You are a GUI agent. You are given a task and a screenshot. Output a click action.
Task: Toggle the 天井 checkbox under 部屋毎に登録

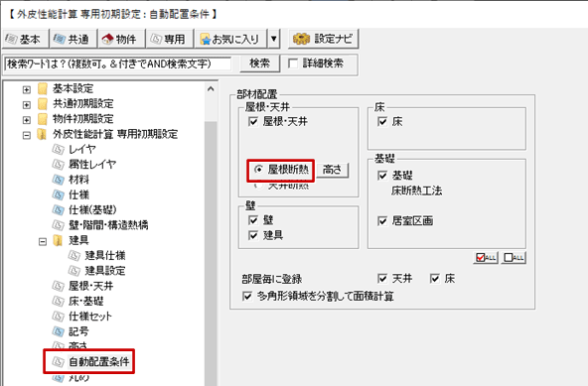point(382,279)
